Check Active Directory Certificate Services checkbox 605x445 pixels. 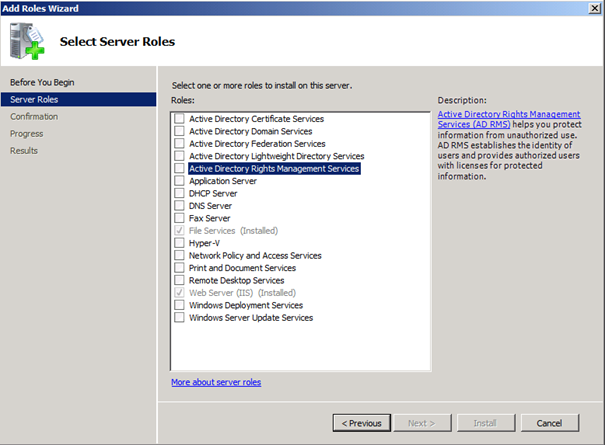click(x=179, y=118)
